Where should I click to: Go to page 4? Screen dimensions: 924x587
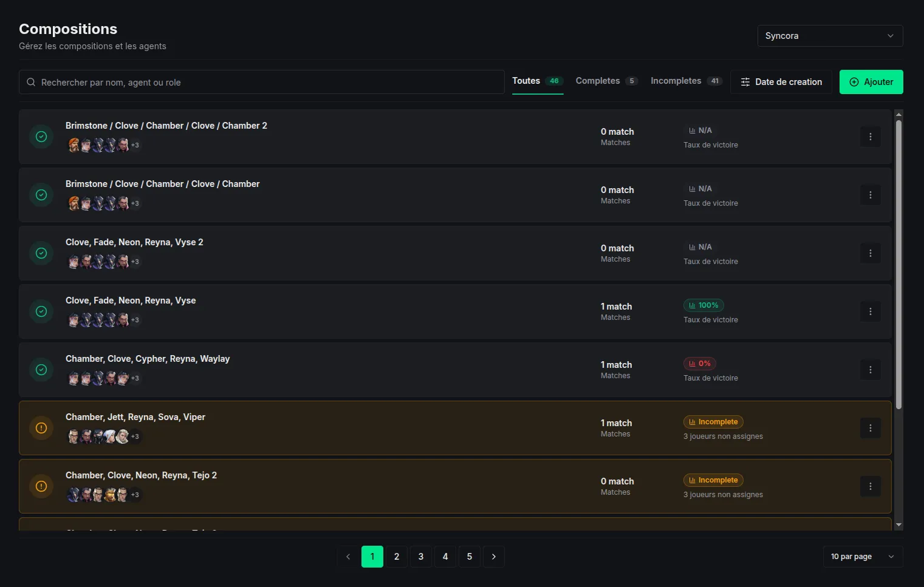pos(445,557)
